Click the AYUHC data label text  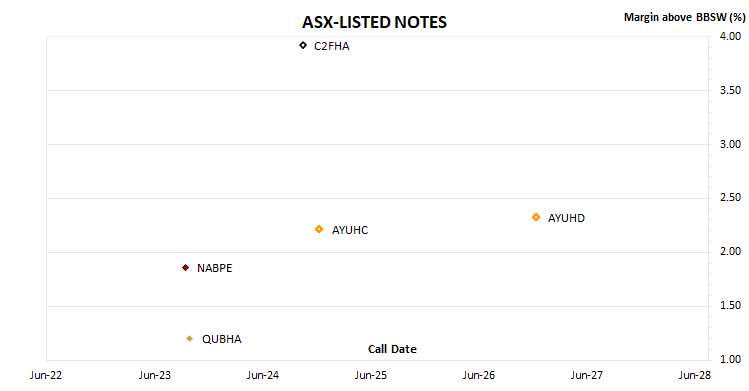(x=350, y=230)
